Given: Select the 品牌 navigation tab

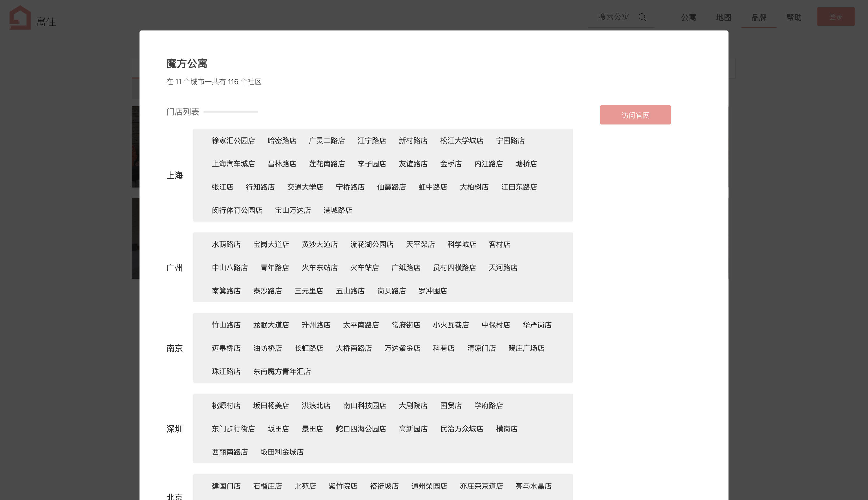Looking at the screenshot, I should [x=758, y=18].
